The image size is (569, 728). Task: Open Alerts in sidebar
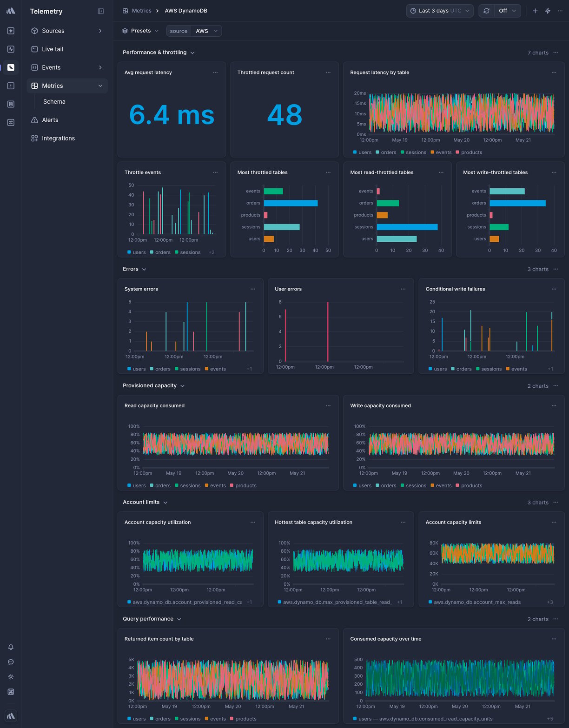click(x=67, y=120)
